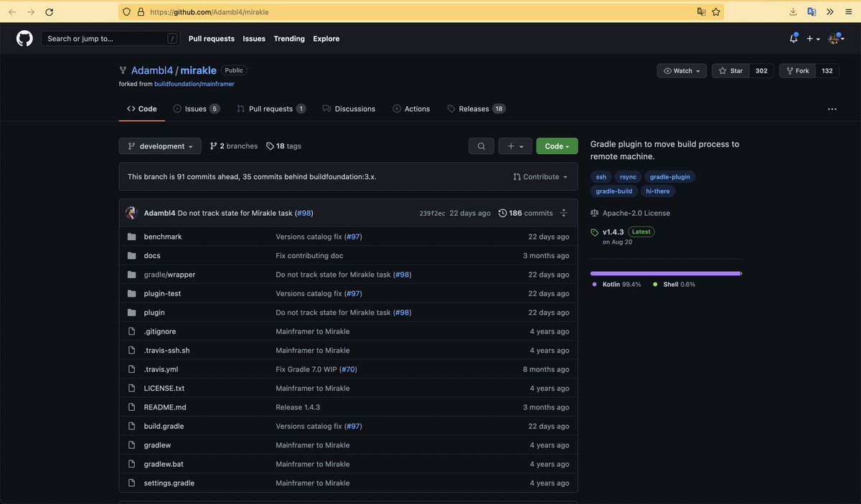Fork the repository
This screenshot has height=504, width=861.
click(797, 71)
